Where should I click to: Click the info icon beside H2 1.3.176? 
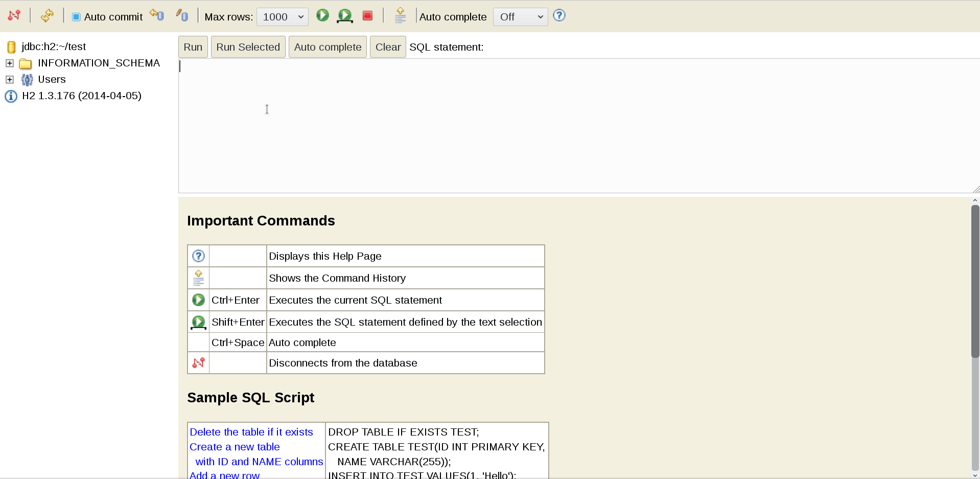[11, 96]
